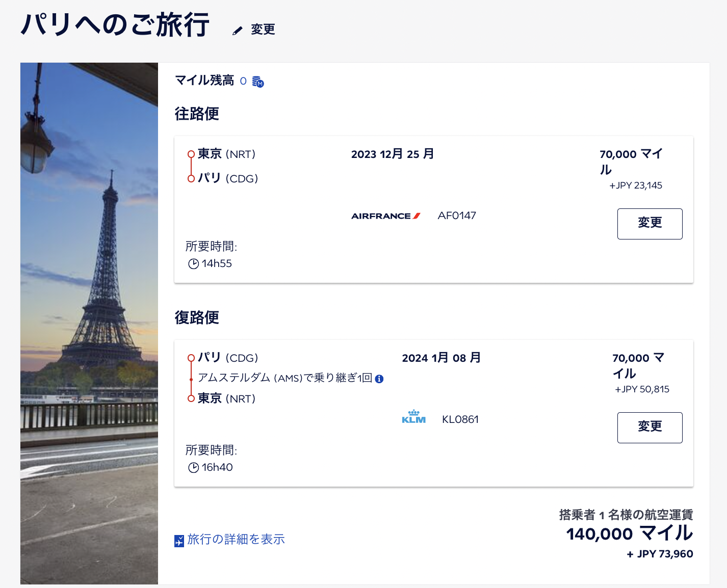Click the Air France logo
This screenshot has width=727, height=588.
point(386,216)
